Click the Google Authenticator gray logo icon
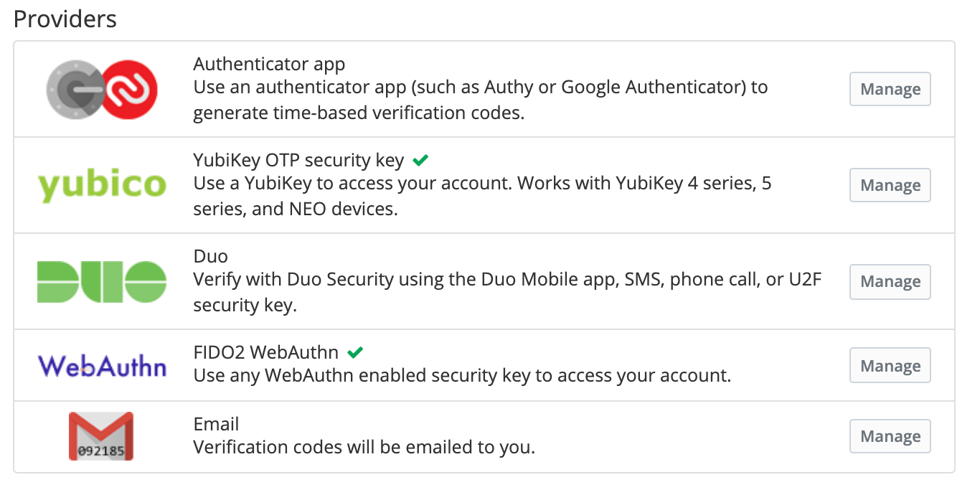980x495 pixels. [75, 90]
